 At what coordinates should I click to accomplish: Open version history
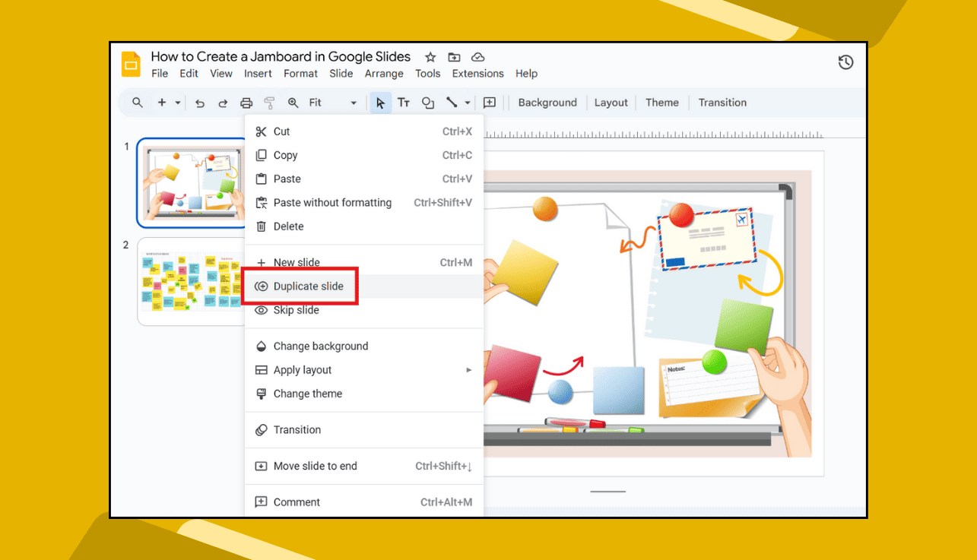tap(845, 62)
